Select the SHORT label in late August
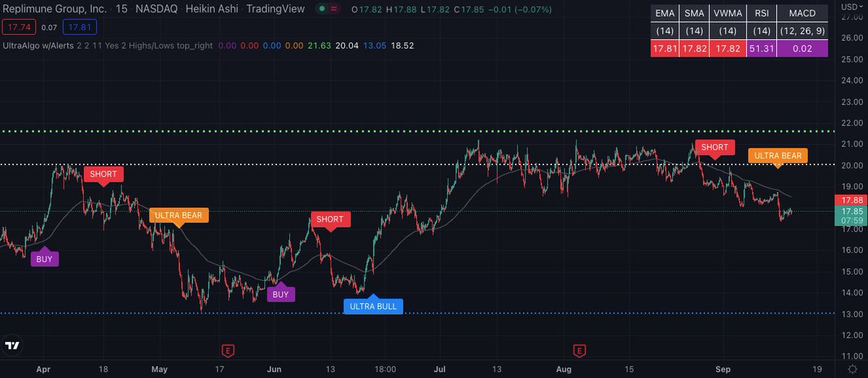The image size is (868, 378). (715, 148)
